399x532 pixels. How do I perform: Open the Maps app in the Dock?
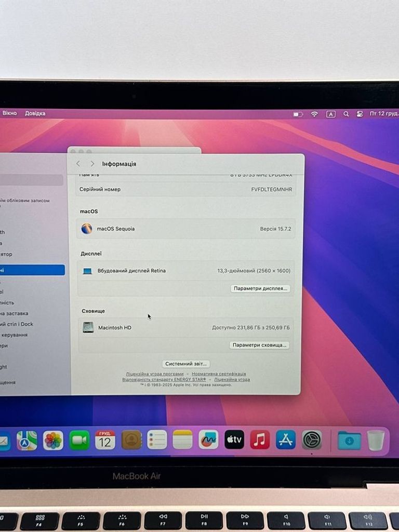(27, 440)
